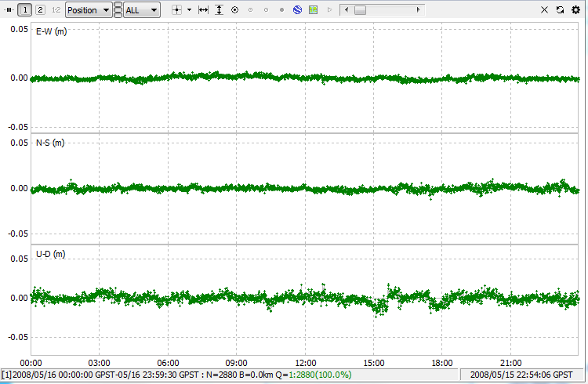Open the ALL quality filter dropdown
Viewport: 588px width, 384px height.
tap(142, 10)
